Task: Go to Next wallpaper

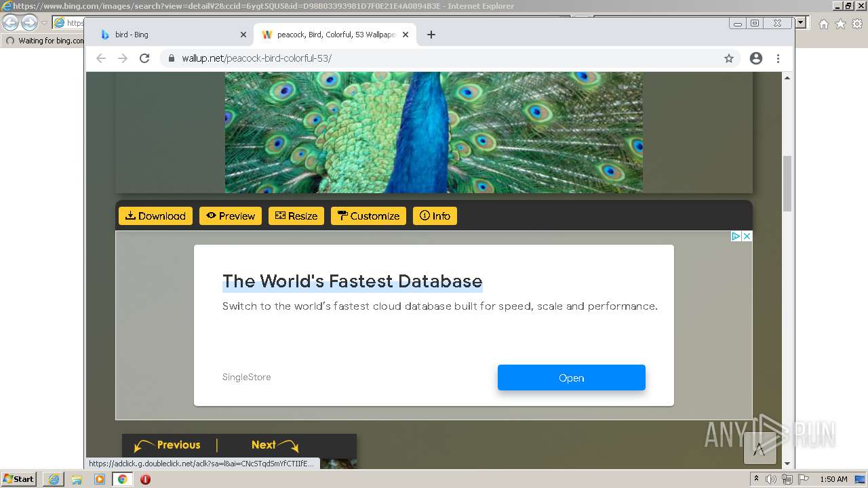Action: (275, 445)
